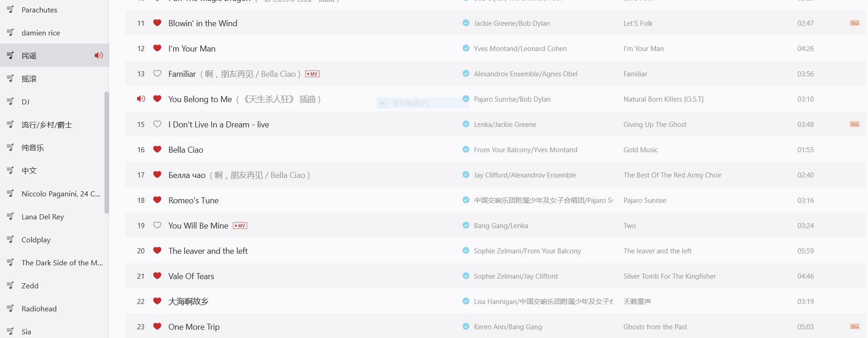Open artist link Jackie Greene/Bob Dylan
The width and height of the screenshot is (868, 338).
(x=512, y=23)
